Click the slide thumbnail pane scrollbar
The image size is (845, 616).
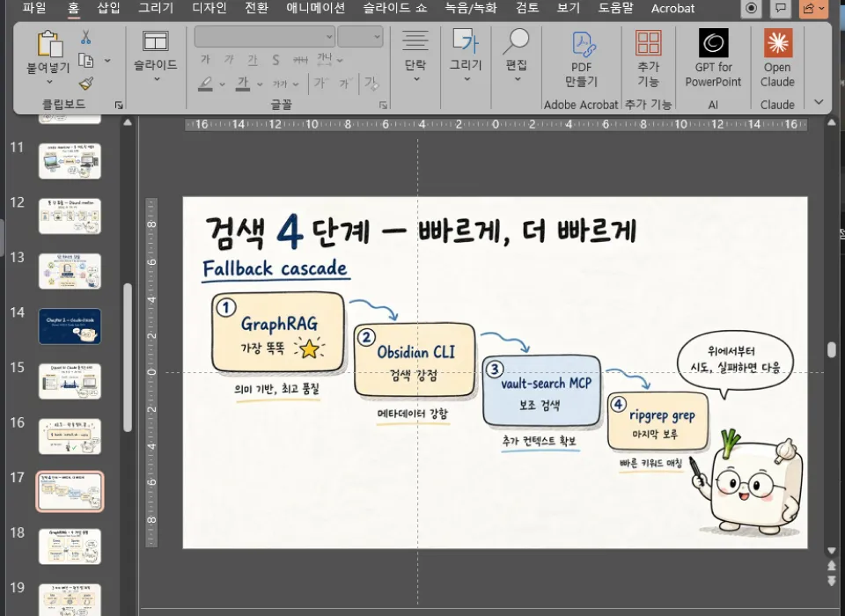pos(128,356)
